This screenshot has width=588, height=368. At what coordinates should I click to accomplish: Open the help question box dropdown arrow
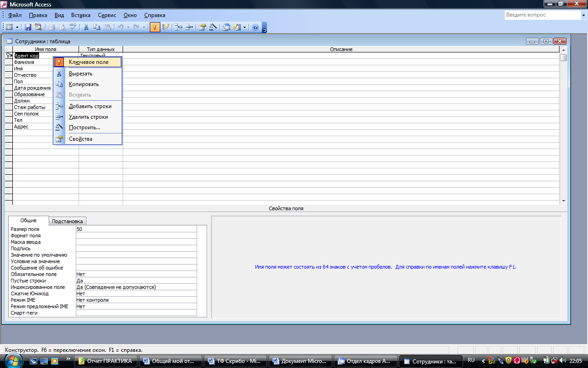point(583,15)
